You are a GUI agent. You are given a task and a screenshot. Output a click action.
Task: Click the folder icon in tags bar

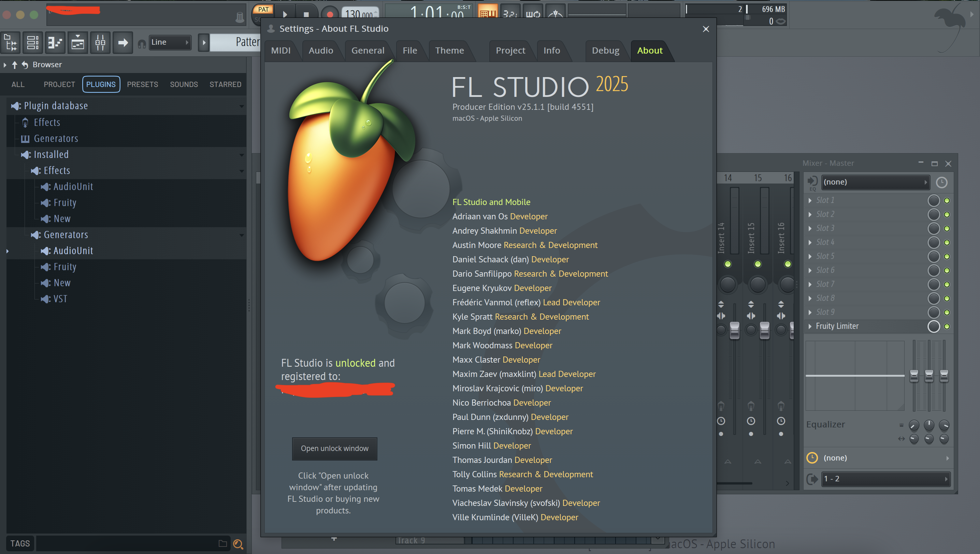point(222,544)
